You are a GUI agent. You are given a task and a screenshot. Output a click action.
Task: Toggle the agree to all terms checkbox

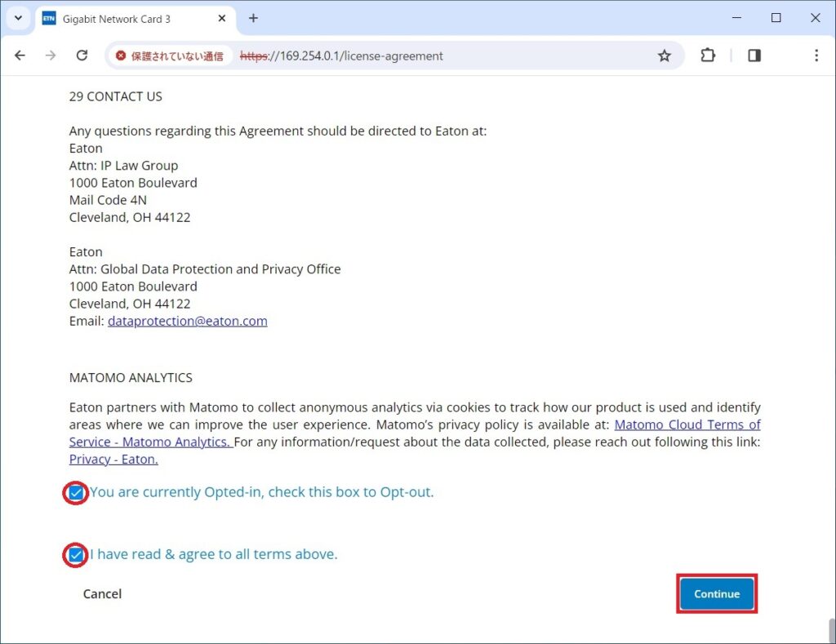click(76, 555)
